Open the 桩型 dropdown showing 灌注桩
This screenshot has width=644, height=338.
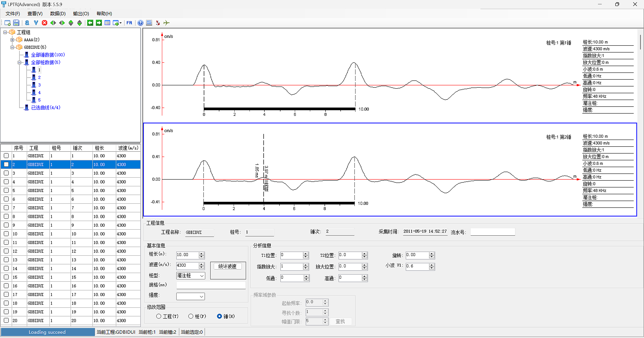coord(190,276)
